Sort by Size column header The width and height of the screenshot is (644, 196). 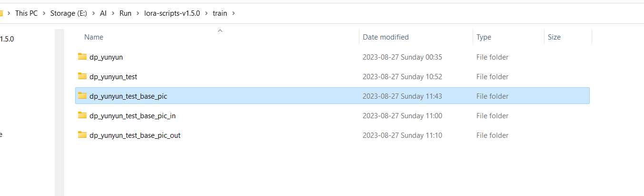coord(554,37)
